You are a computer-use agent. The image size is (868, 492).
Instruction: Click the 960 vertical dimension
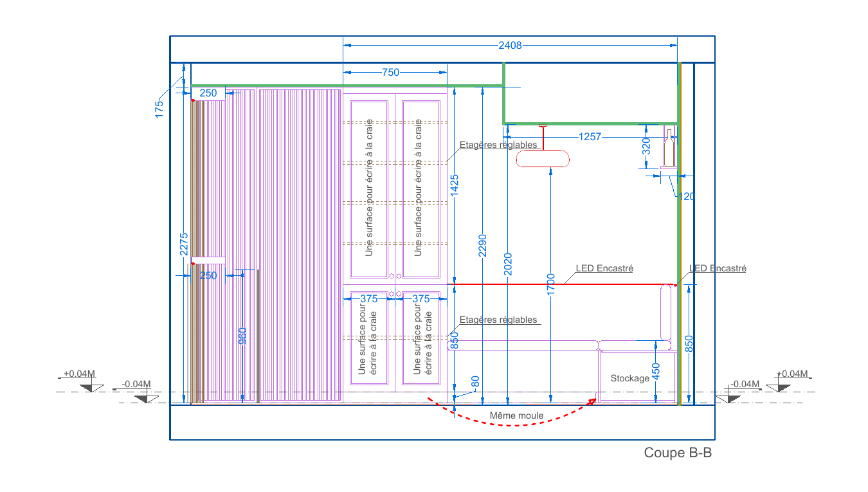tap(242, 336)
